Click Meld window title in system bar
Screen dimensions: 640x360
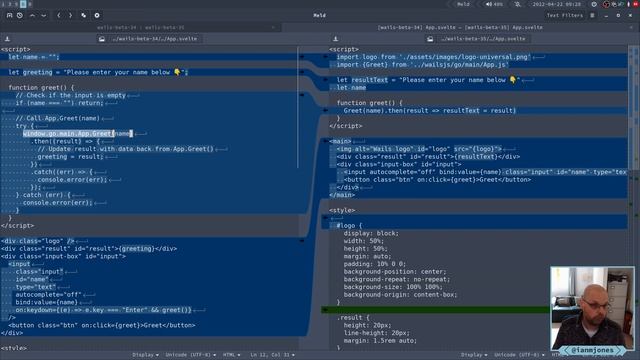pos(463,4)
